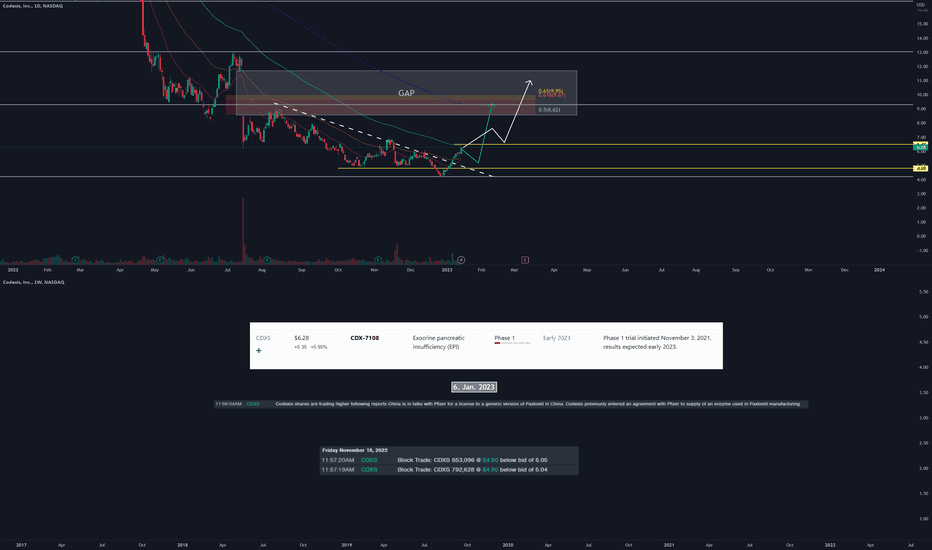Screen dimensions: 932x550
Task: Click the CDXS ticker in the Pfizer news line
Action: 253,404
